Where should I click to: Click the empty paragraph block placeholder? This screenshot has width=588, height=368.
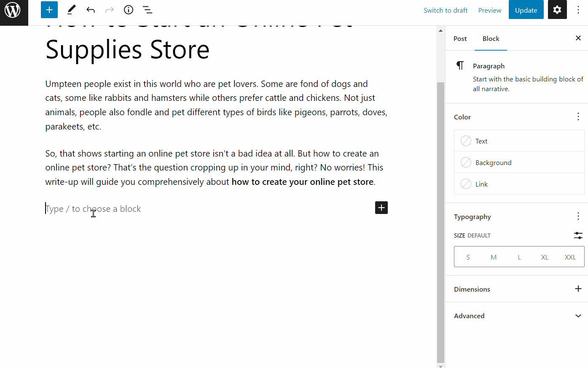[x=169, y=208]
